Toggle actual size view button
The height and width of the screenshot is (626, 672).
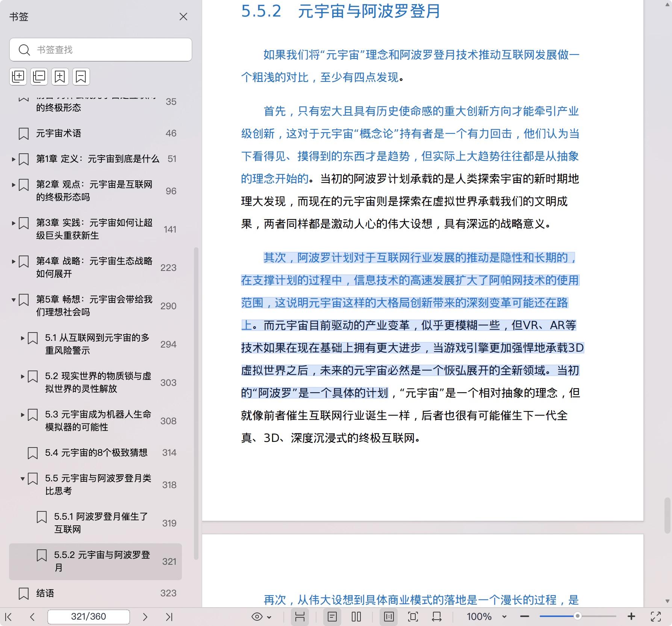[x=389, y=617]
